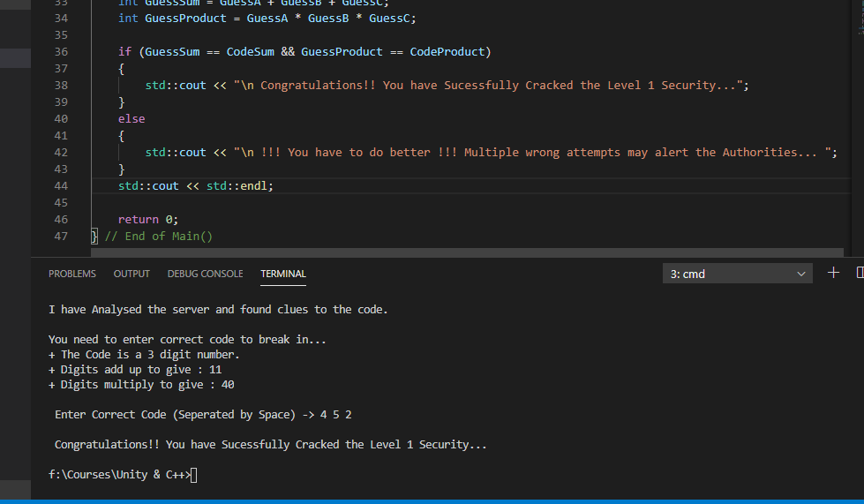Open the '3: cmd' terminal selector dropdown
This screenshot has width=864, height=504.
click(737, 274)
